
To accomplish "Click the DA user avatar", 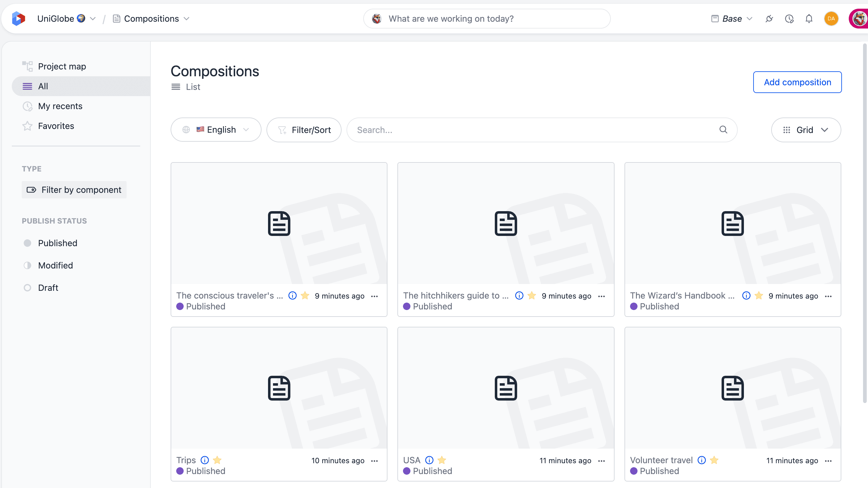I will [x=831, y=19].
